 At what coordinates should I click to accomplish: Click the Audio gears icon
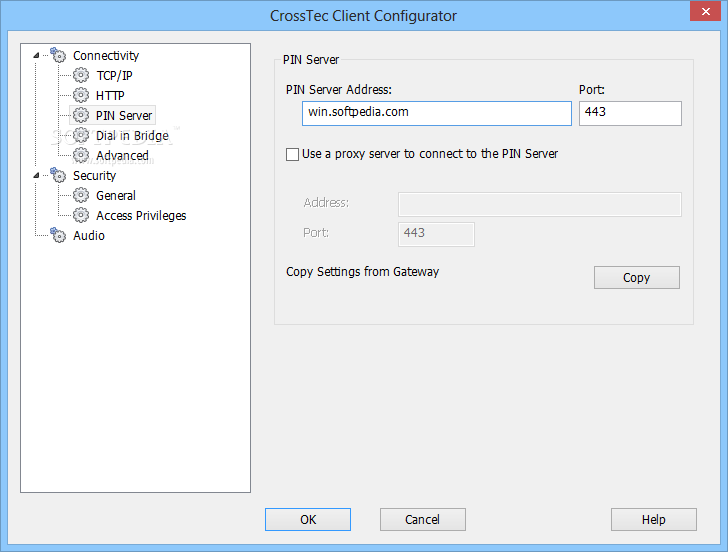tap(58, 235)
